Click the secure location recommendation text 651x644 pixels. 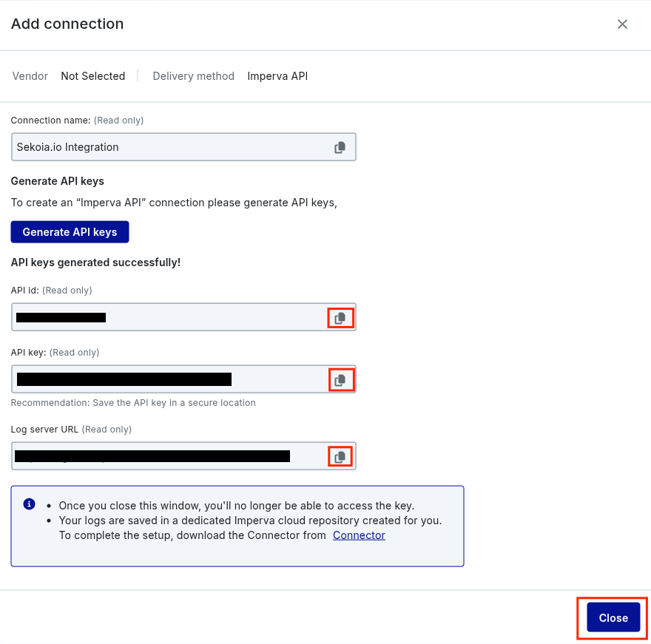click(x=133, y=403)
